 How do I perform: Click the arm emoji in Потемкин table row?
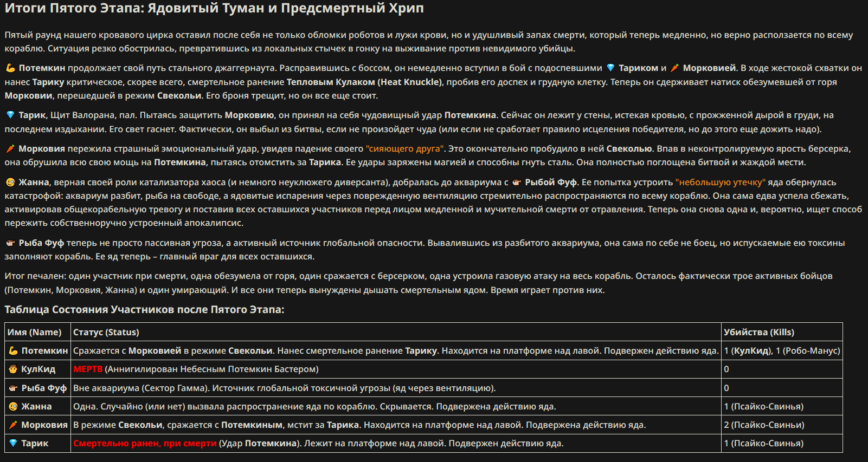[13, 350]
